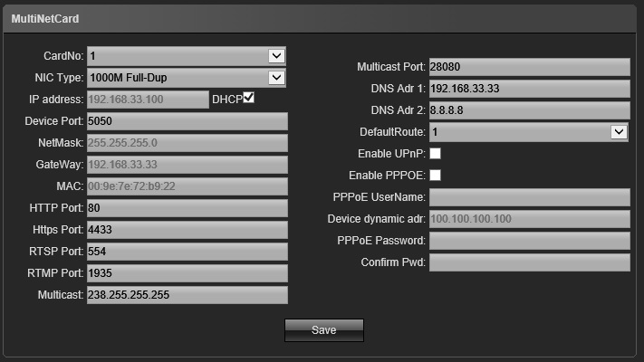
Task: Edit the DNS Adr 2 field
Action: [x=530, y=110]
